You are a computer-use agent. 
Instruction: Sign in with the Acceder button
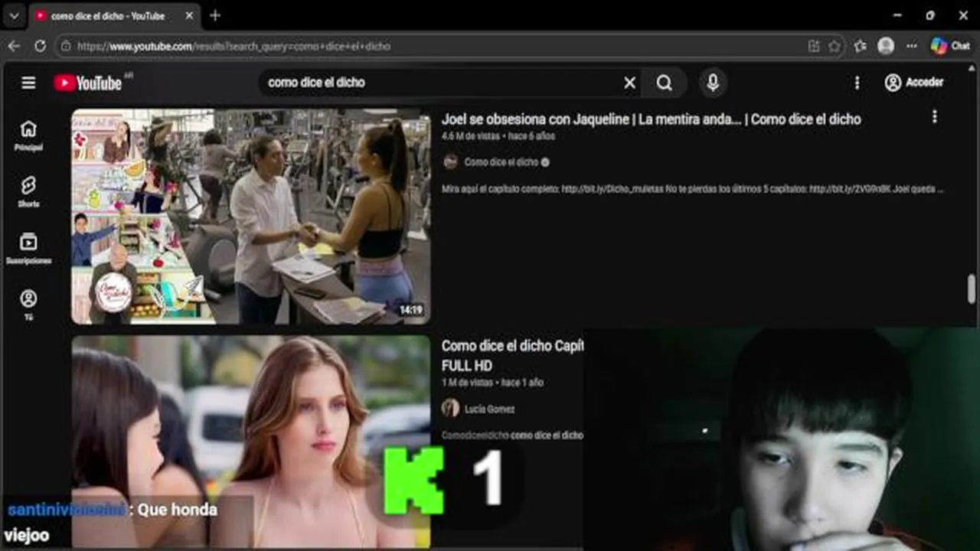[914, 83]
